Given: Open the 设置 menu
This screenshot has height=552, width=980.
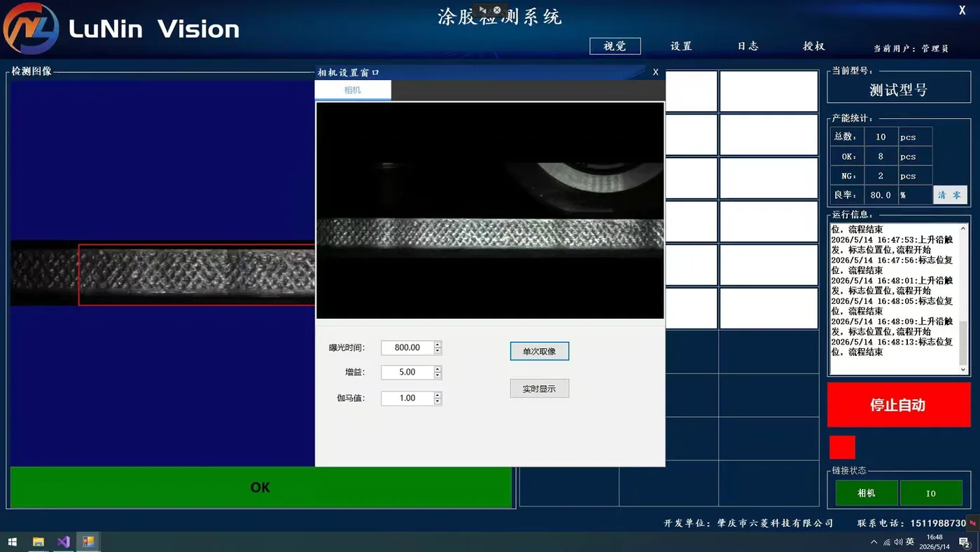Looking at the screenshot, I should coord(681,46).
